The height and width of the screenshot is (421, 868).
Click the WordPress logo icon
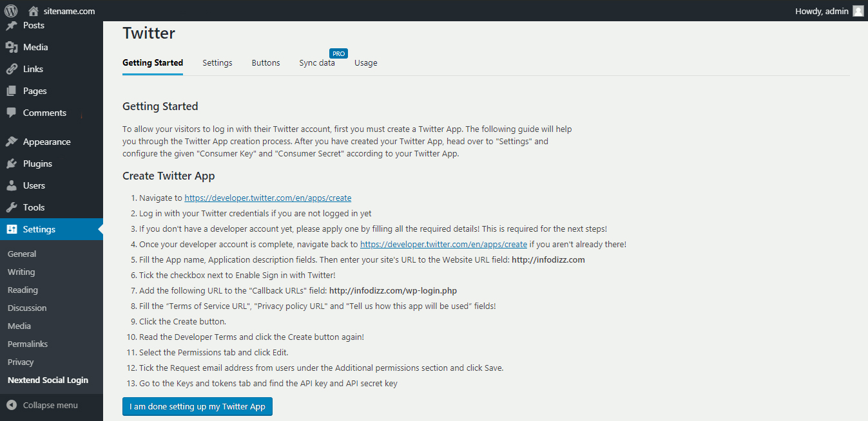[x=10, y=10]
